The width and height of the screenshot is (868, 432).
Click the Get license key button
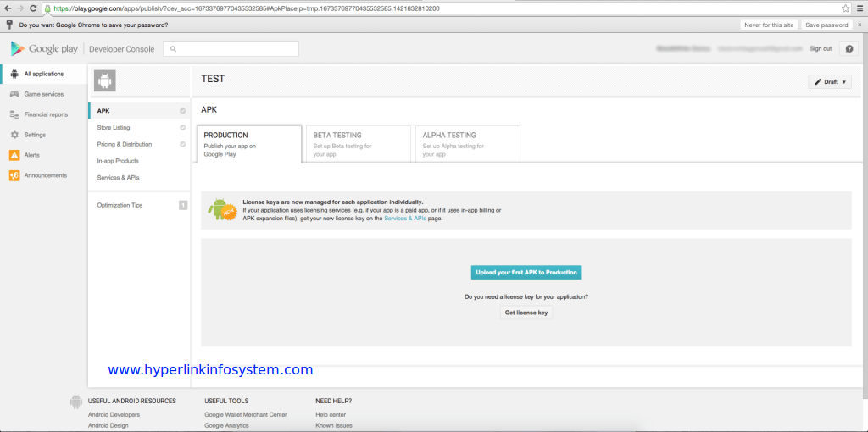coord(526,313)
